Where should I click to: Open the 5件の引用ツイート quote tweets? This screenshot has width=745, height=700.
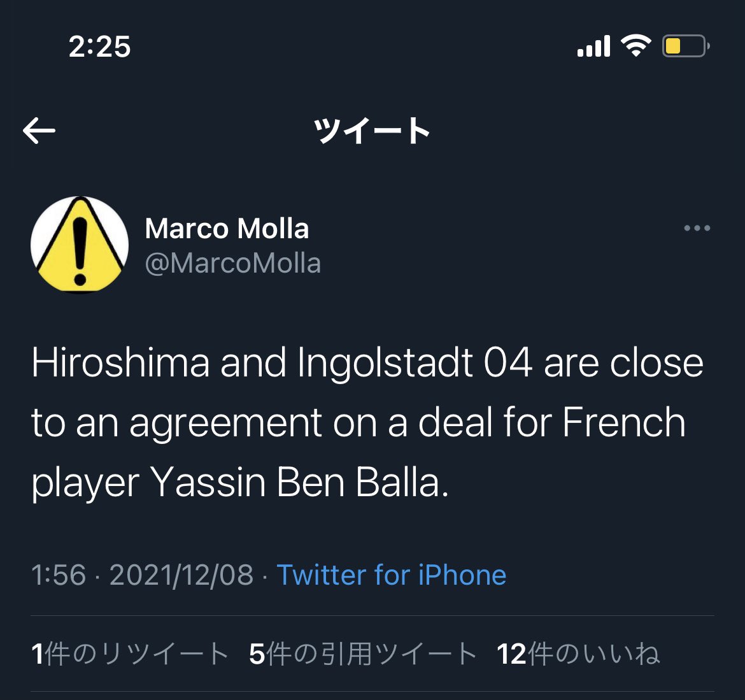[x=363, y=654]
